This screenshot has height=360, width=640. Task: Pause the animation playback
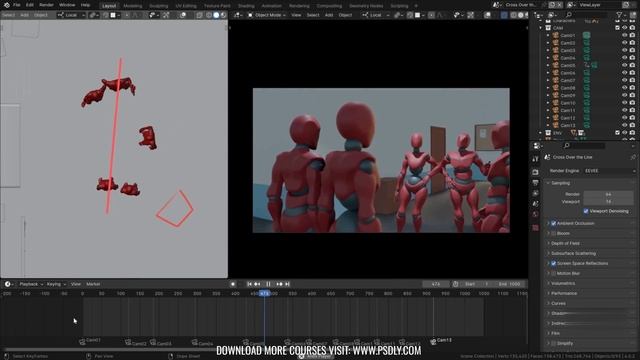pos(268,284)
